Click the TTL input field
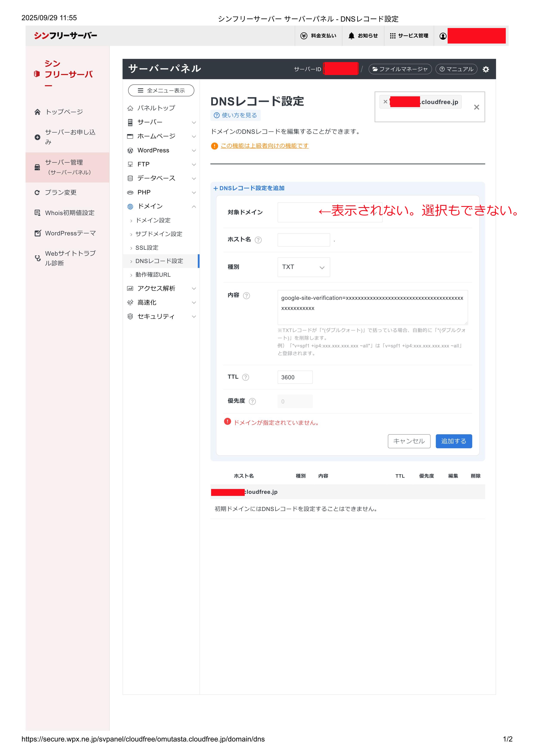 [x=295, y=377]
